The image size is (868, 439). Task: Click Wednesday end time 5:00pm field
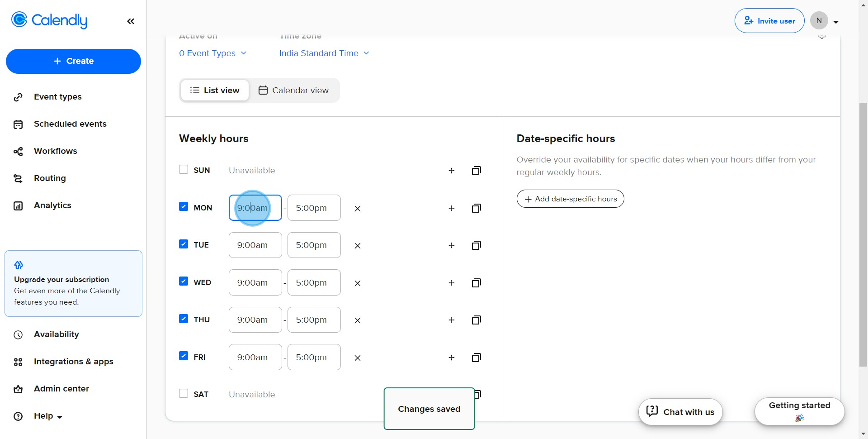coord(314,282)
